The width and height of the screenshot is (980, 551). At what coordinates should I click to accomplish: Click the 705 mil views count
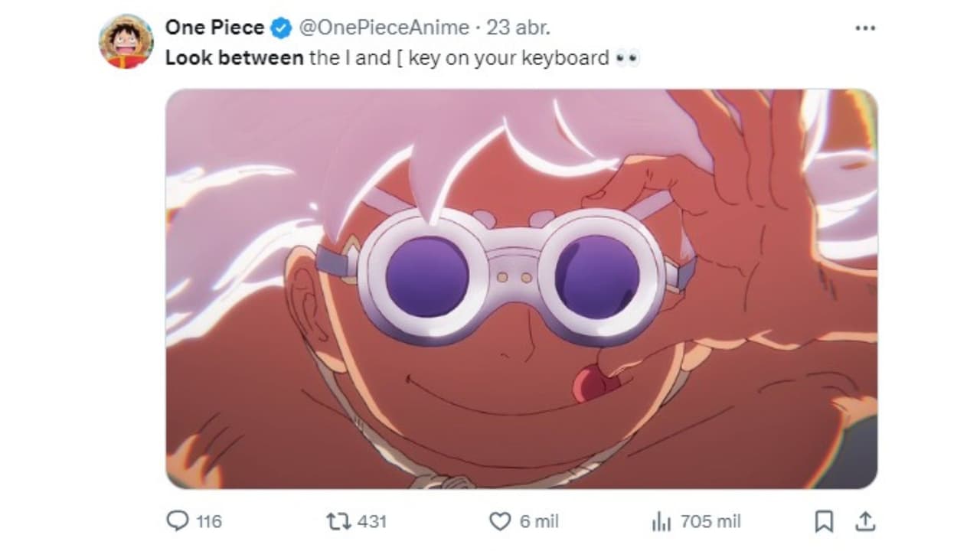[710, 522]
